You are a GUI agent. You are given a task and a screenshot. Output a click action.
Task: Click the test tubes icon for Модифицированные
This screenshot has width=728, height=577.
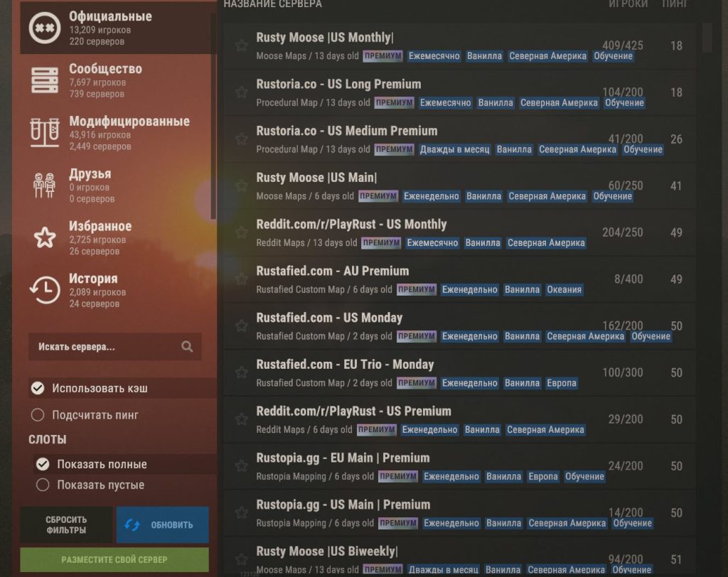[x=45, y=133]
